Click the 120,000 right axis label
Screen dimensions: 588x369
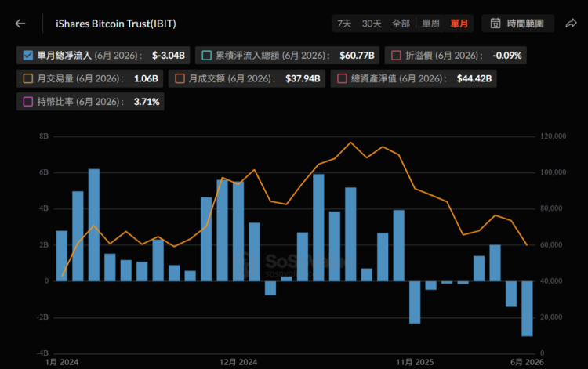tap(554, 136)
